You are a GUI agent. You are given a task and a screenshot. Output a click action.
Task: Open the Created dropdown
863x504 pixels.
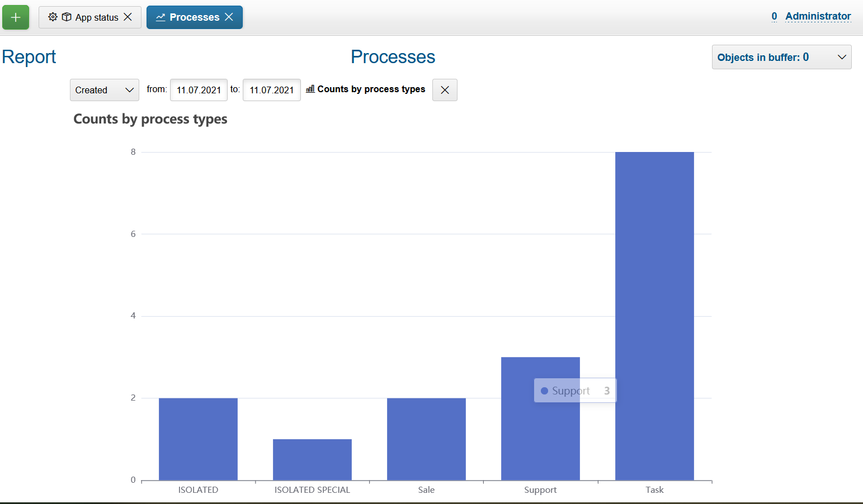point(105,90)
